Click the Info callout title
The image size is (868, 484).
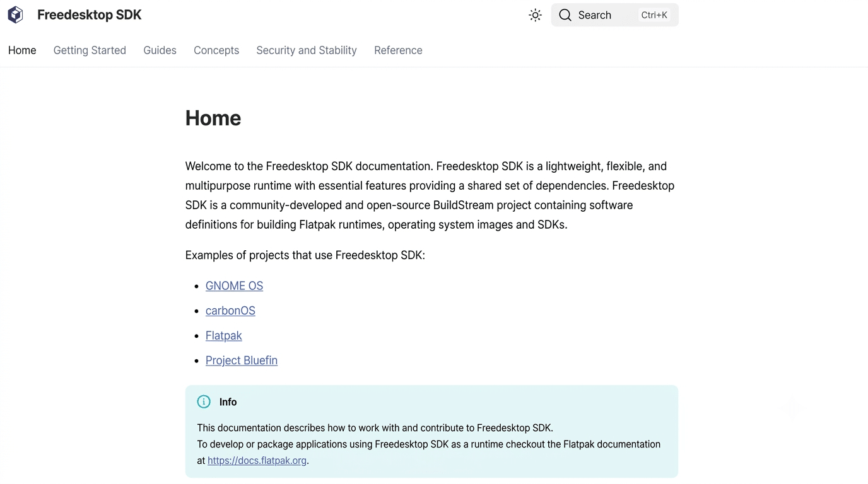228,402
